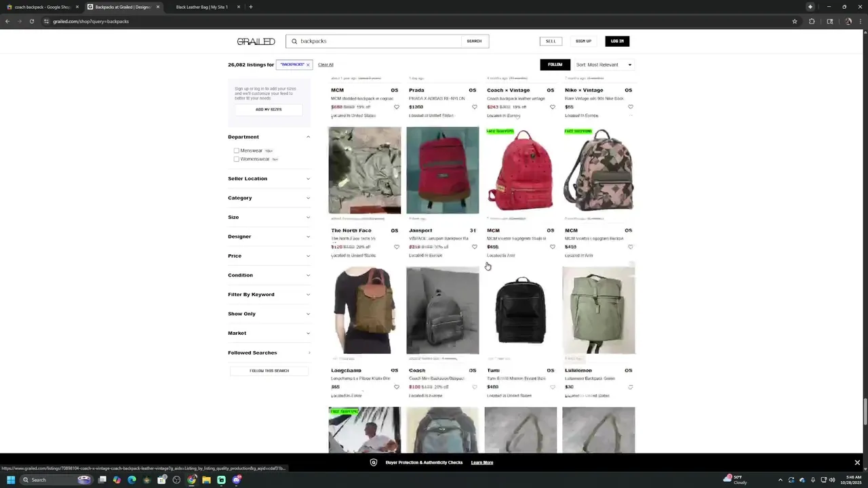
Task: Click Learn More in bottom banner
Action: [482, 462]
